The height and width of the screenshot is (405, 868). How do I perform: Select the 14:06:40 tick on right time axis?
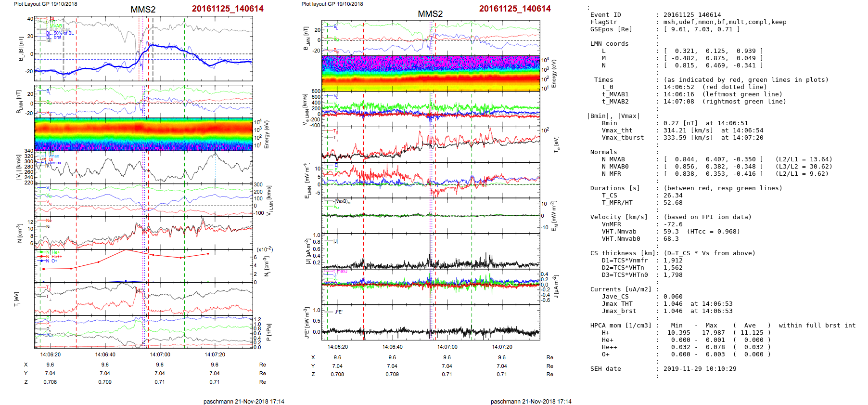pyautogui.click(x=392, y=347)
